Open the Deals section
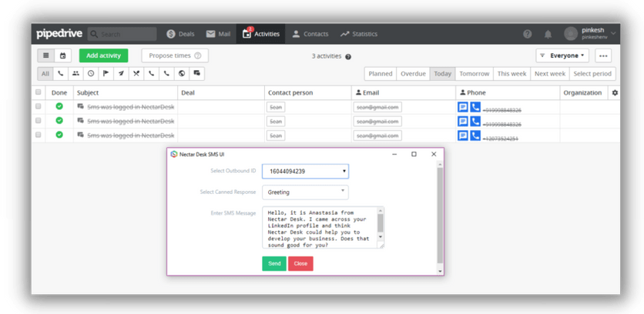The height and width of the screenshot is (314, 644). 181,34
